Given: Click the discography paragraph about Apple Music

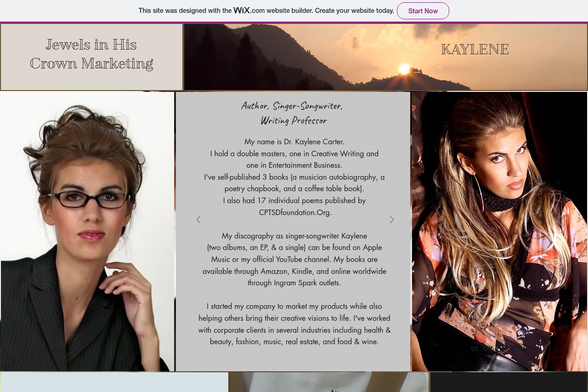Looking at the screenshot, I should [294, 259].
